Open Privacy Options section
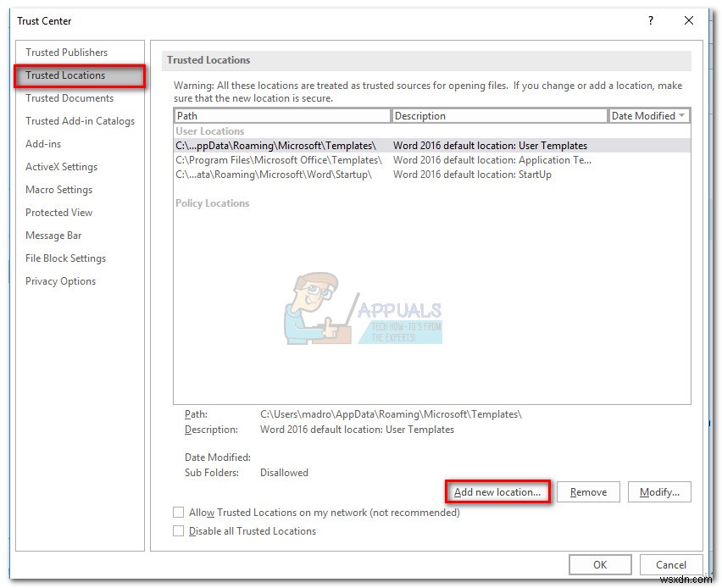 click(60, 281)
